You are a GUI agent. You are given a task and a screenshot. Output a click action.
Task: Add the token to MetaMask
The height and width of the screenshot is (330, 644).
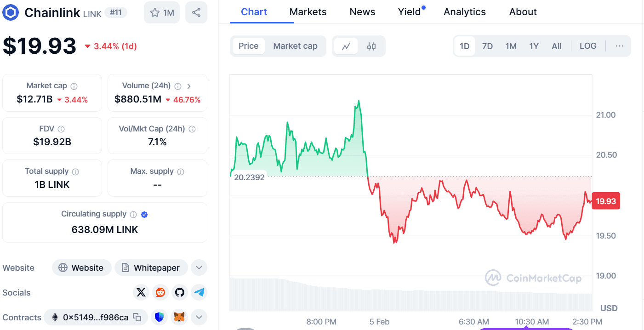pyautogui.click(x=179, y=317)
